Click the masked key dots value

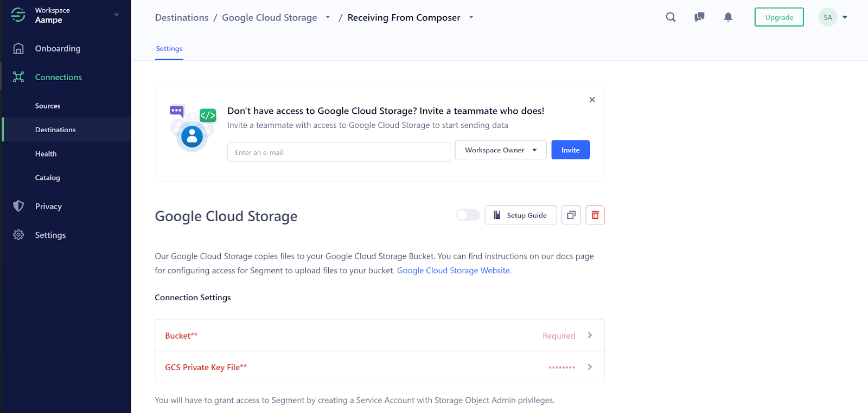[x=562, y=367]
